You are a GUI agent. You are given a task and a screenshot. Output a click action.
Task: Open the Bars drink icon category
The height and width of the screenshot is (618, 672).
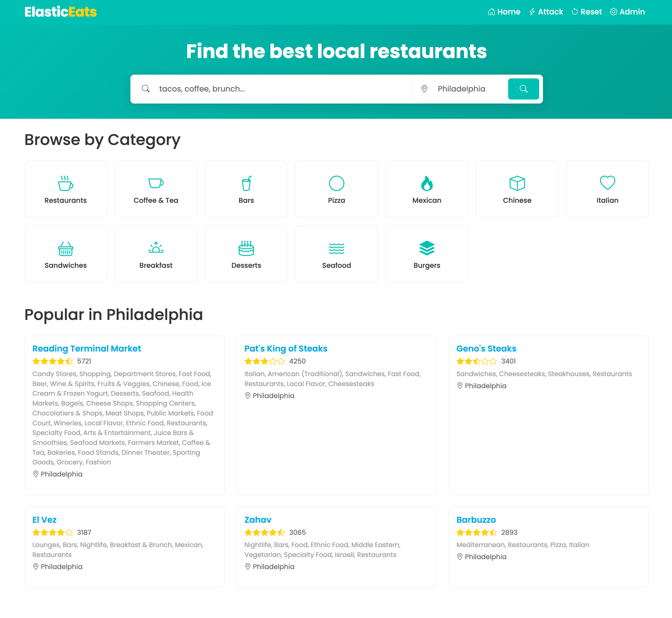(246, 183)
